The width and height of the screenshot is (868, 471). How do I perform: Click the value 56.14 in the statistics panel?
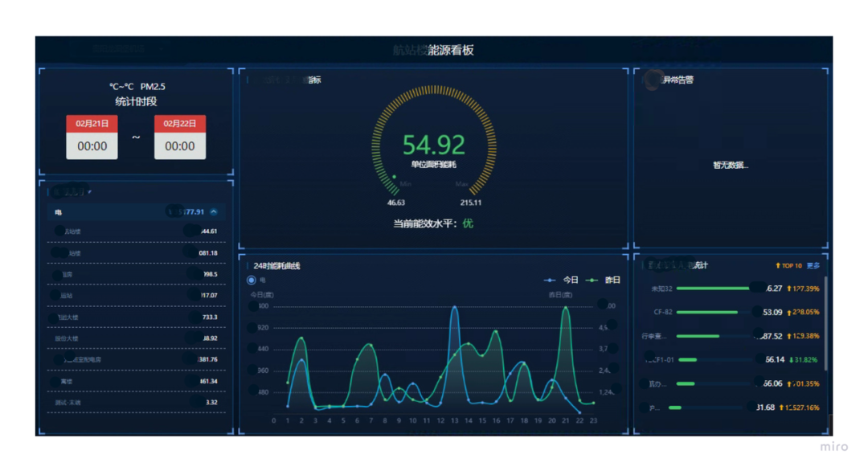775,360
